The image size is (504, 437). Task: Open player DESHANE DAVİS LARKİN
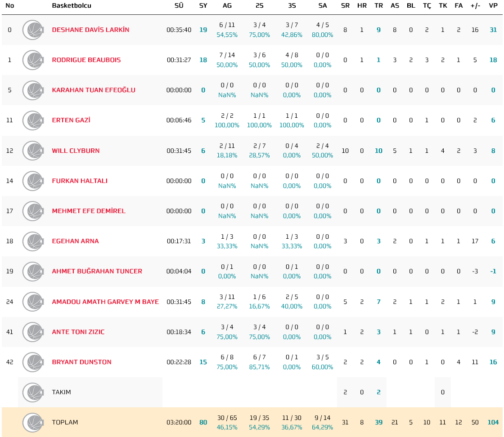90,30
